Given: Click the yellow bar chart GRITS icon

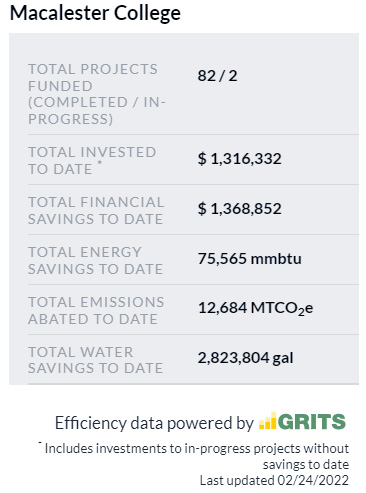Looking at the screenshot, I should click(x=268, y=421).
